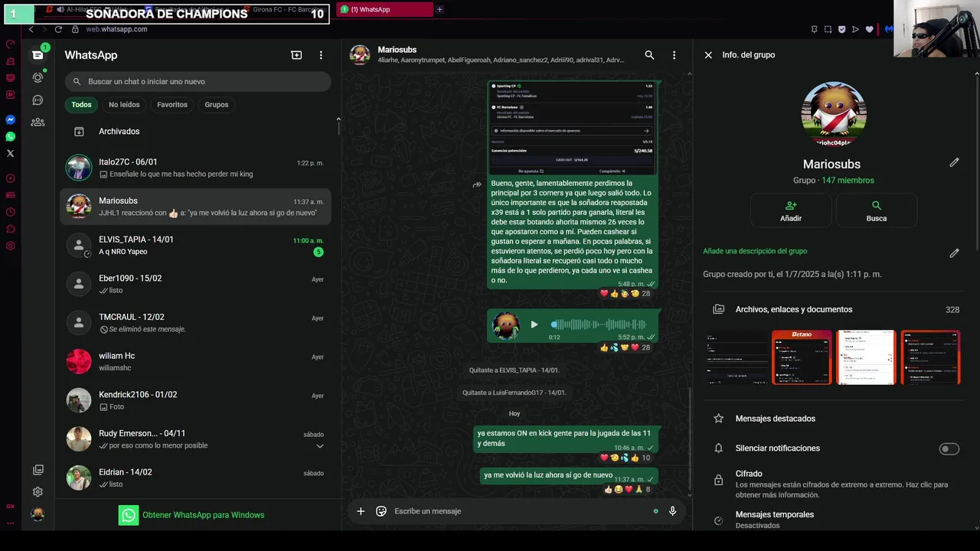The image size is (980, 551).
Task: Open the Mariosubs conversation menu
Action: [675, 55]
